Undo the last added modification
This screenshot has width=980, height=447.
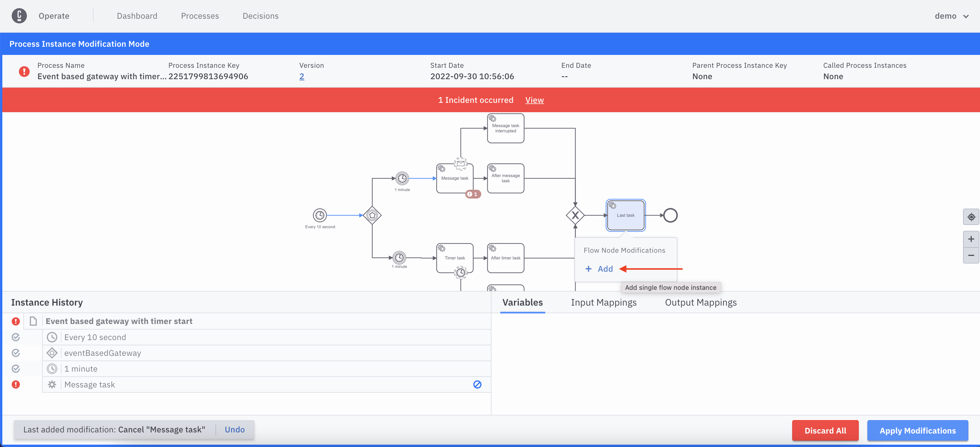[x=234, y=429]
